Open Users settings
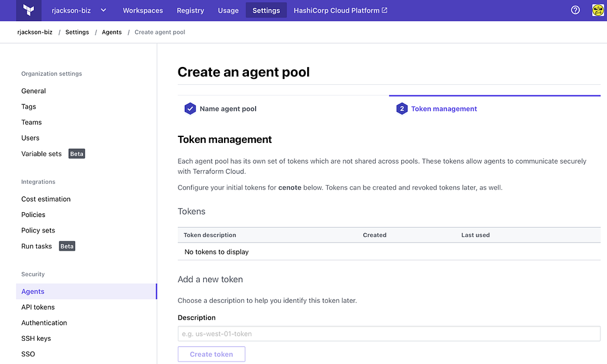 [30, 138]
